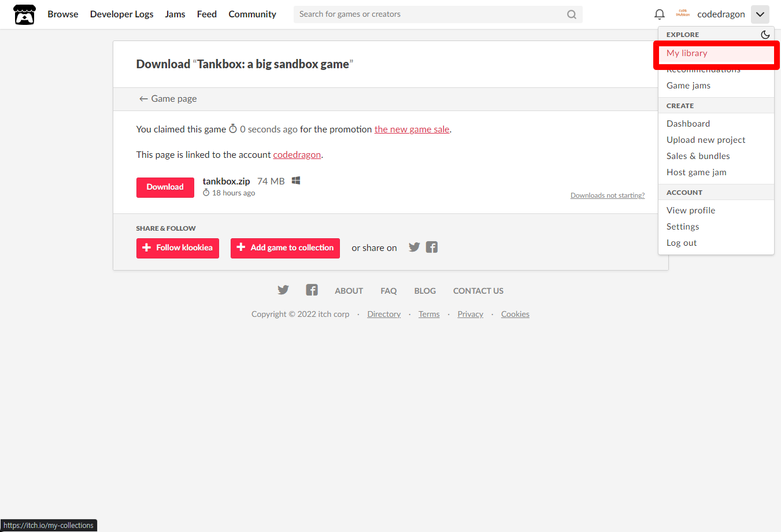Click Log out
This screenshot has width=781, height=532.
point(716,243)
